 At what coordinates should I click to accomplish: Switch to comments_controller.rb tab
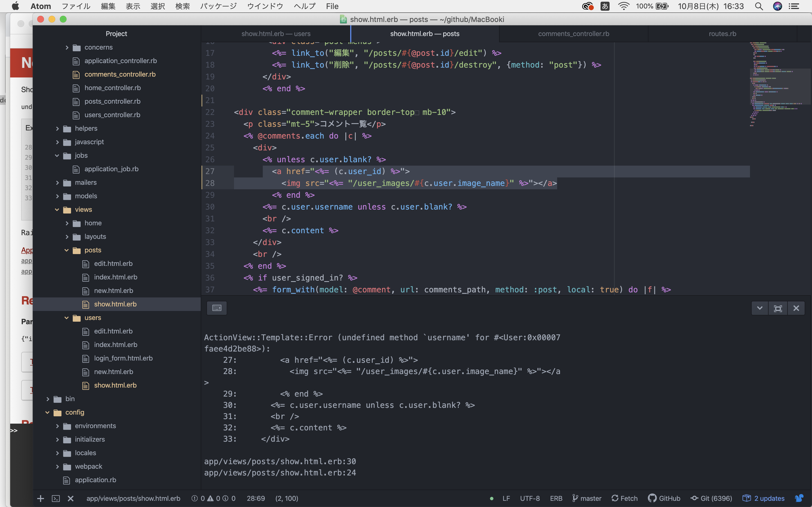tap(573, 34)
